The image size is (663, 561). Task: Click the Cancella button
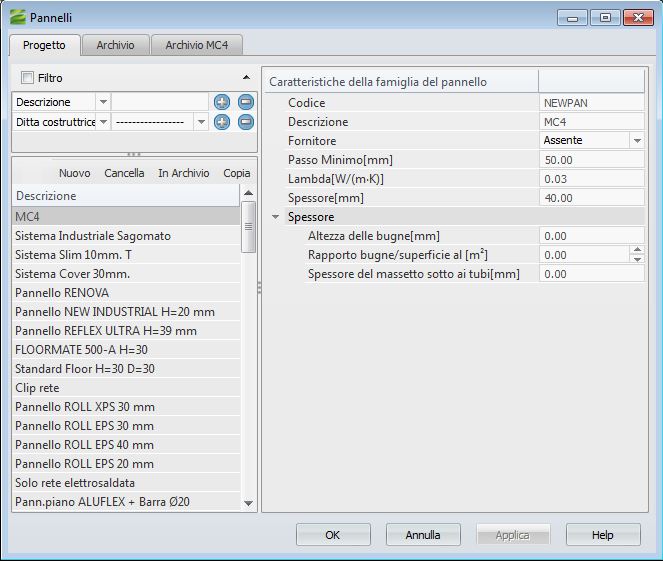[124, 173]
